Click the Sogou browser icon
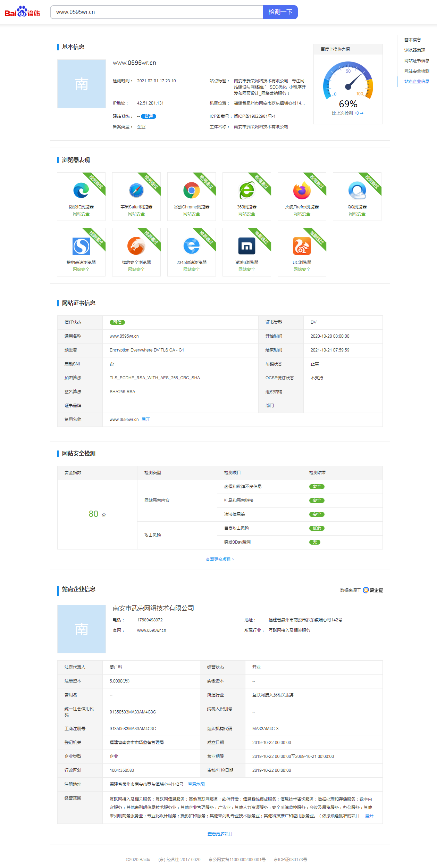 tap(81, 246)
